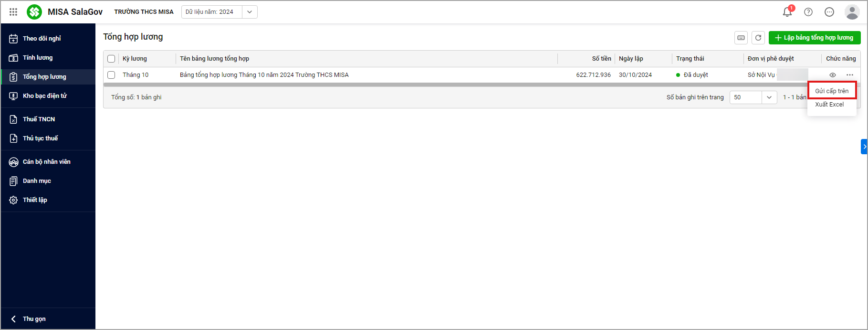Expand the Dữ liệu năm 2024 dropdown
The image size is (868, 330).
250,12
